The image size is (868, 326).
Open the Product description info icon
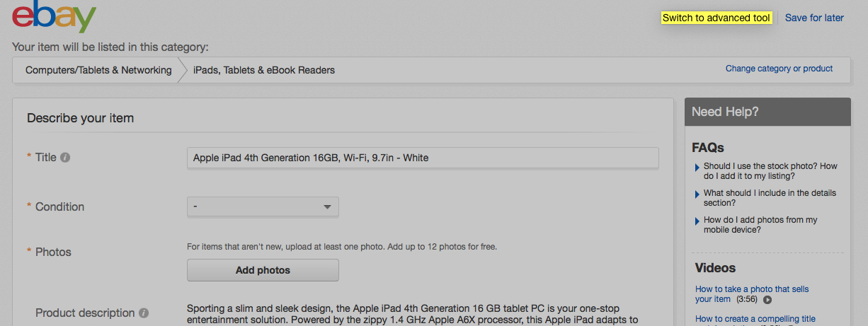point(144,313)
